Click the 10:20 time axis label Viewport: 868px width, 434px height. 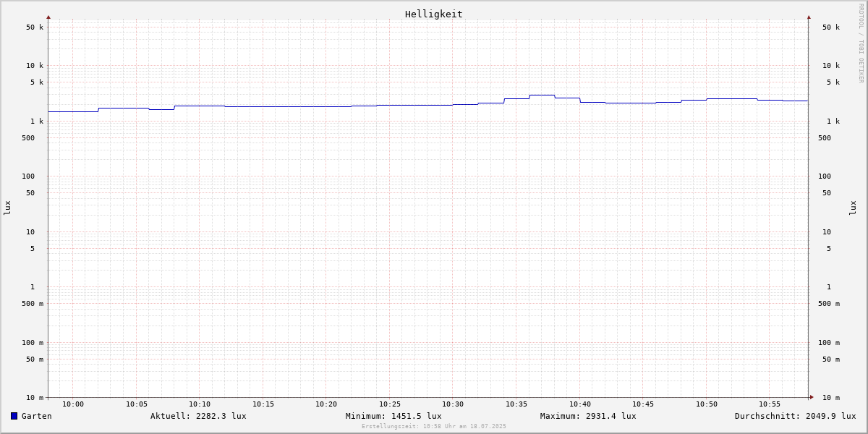pos(326,404)
